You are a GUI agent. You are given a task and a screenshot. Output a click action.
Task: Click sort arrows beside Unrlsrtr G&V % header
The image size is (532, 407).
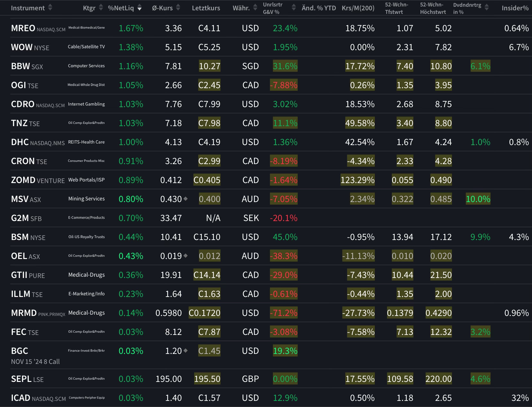point(293,8)
